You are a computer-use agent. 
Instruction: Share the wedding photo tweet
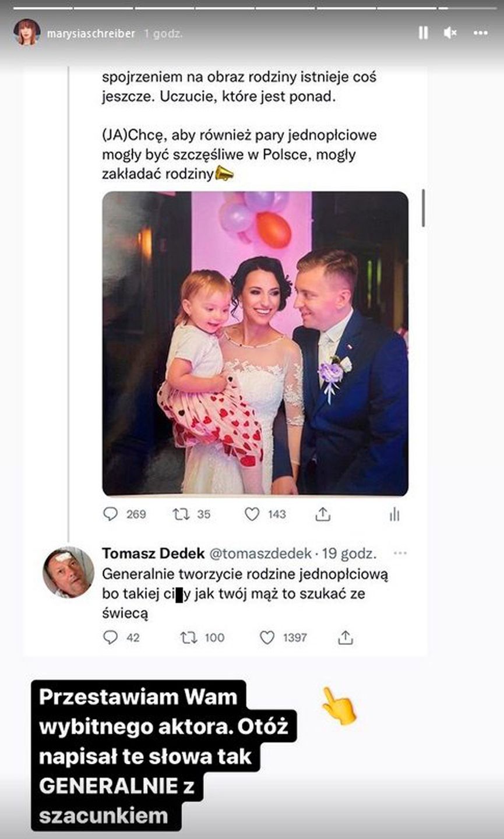(x=323, y=514)
